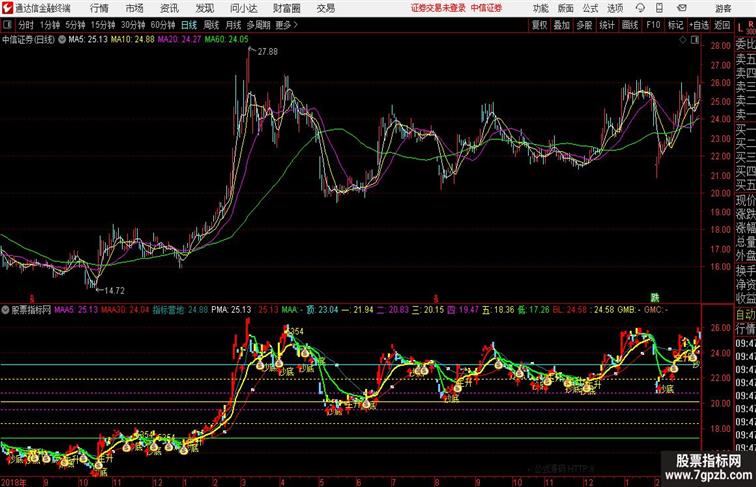
Task: Click the 27.88 high price marker
Action: [268, 52]
